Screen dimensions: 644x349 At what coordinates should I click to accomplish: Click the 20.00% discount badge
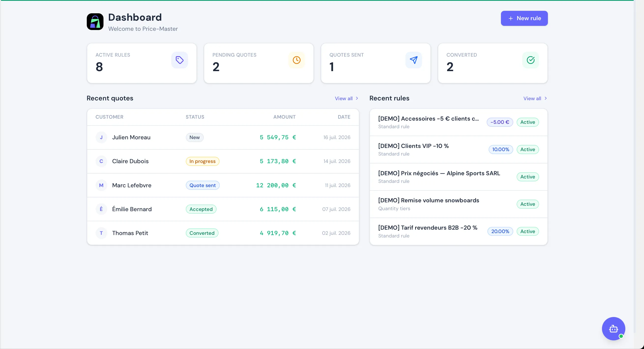[500, 231]
